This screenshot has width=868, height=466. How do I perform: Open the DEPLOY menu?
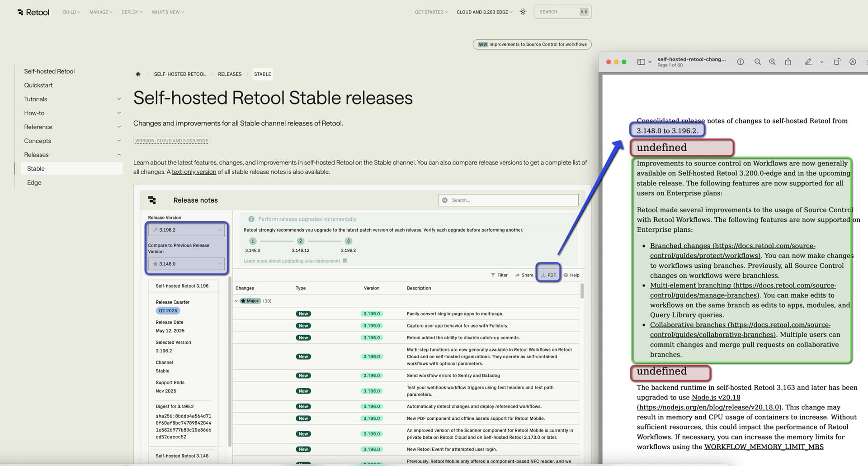pyautogui.click(x=132, y=12)
